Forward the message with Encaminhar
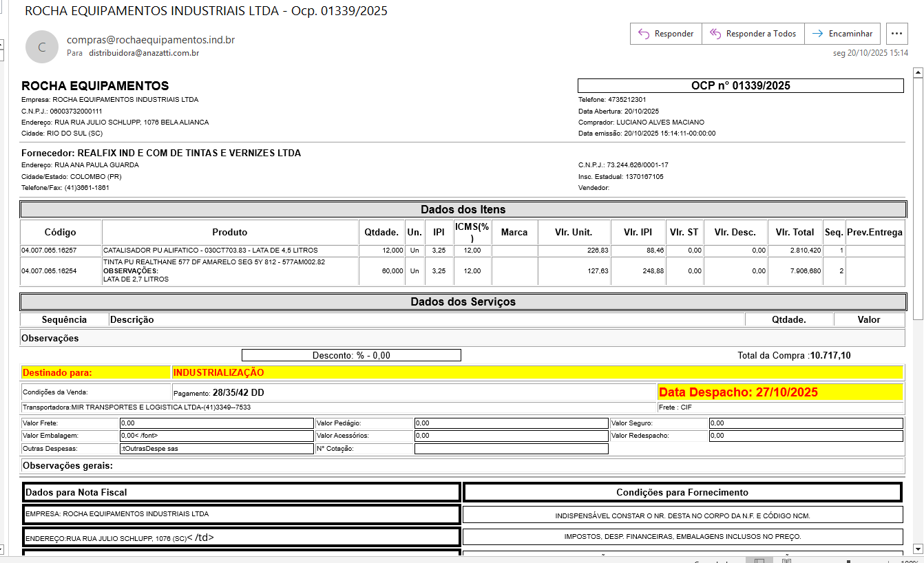This screenshot has height=563, width=924. coord(843,34)
